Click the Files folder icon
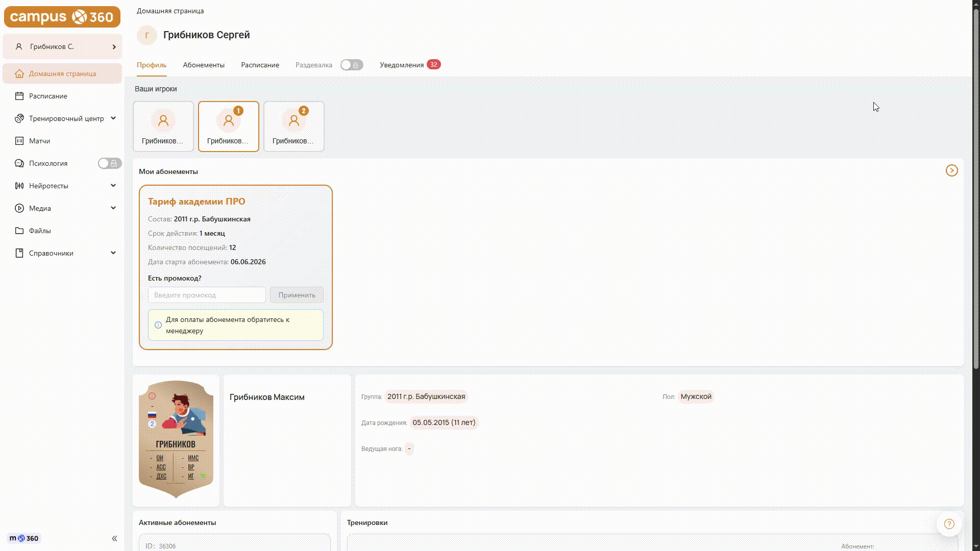This screenshot has width=980, height=551. pos(19,231)
